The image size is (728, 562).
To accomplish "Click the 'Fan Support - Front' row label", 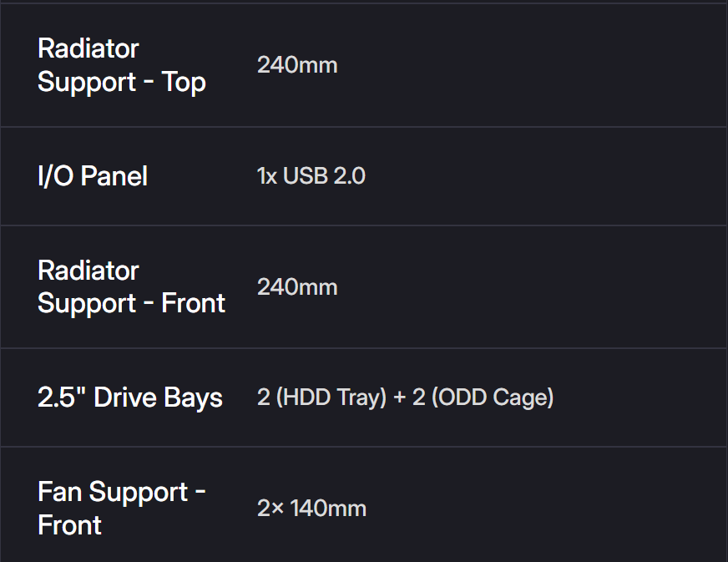I will click(x=121, y=508).
